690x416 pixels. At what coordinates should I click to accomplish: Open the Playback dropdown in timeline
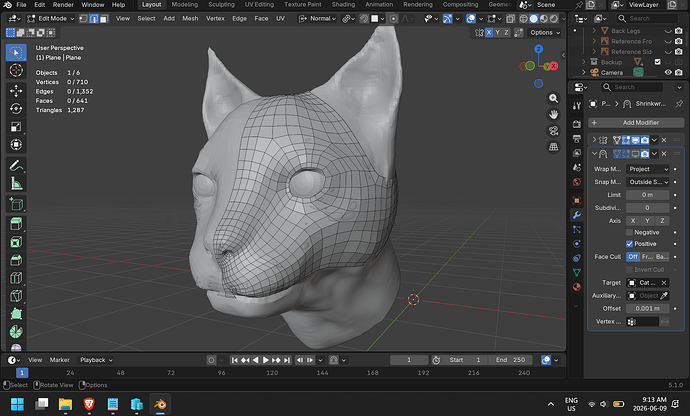(96, 360)
